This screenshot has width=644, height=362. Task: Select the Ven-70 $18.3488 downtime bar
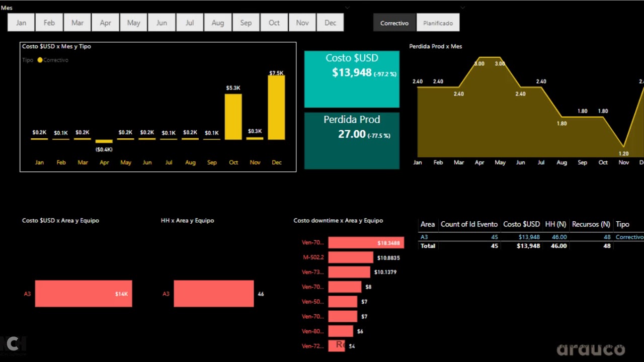click(366, 243)
